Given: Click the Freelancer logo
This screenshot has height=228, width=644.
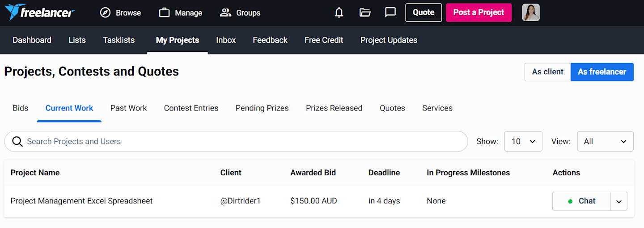Looking at the screenshot, I should point(39,13).
